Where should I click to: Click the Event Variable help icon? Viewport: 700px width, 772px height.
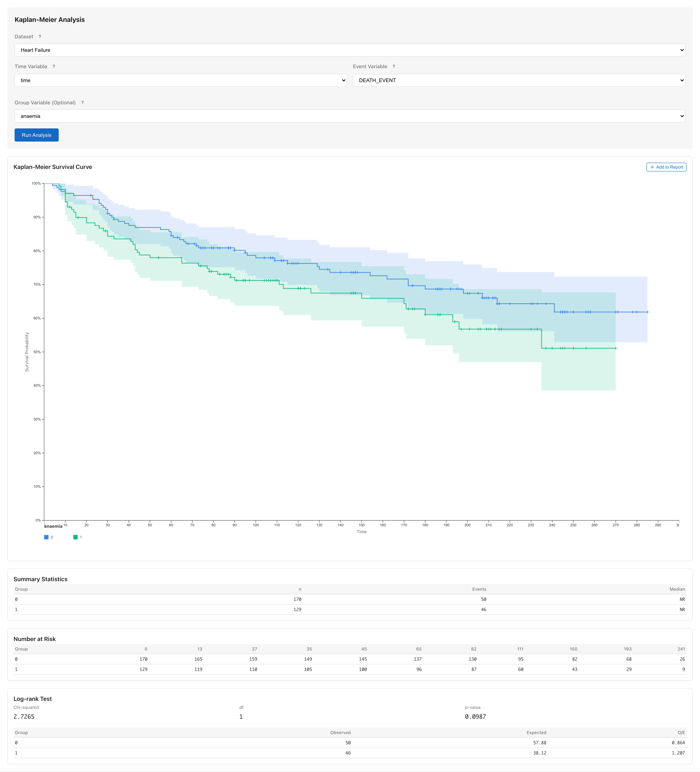pos(394,67)
